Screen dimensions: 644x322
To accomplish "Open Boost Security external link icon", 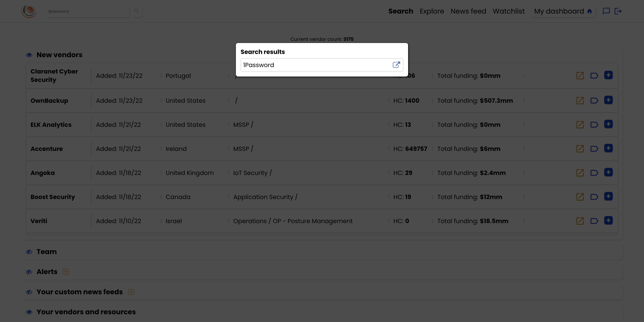I will coord(580,197).
